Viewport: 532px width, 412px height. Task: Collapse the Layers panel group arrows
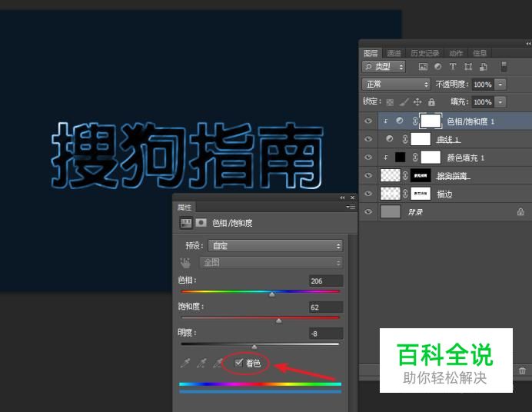tap(528, 44)
